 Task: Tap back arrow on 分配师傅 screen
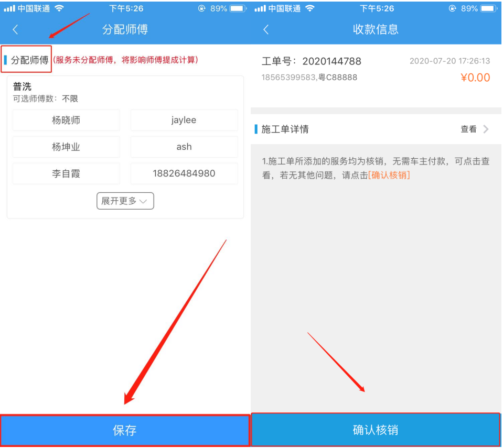point(15,29)
